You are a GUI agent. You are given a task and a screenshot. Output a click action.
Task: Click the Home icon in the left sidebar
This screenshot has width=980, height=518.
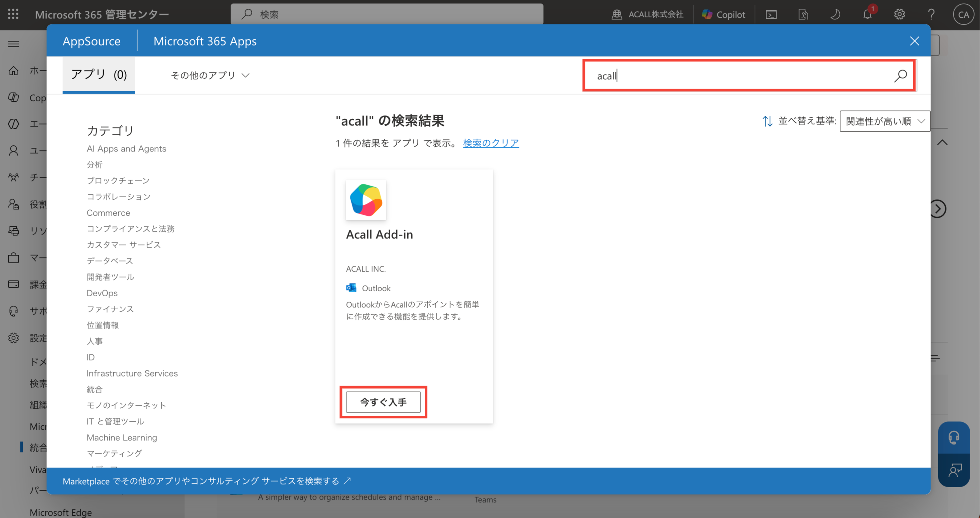(14, 71)
